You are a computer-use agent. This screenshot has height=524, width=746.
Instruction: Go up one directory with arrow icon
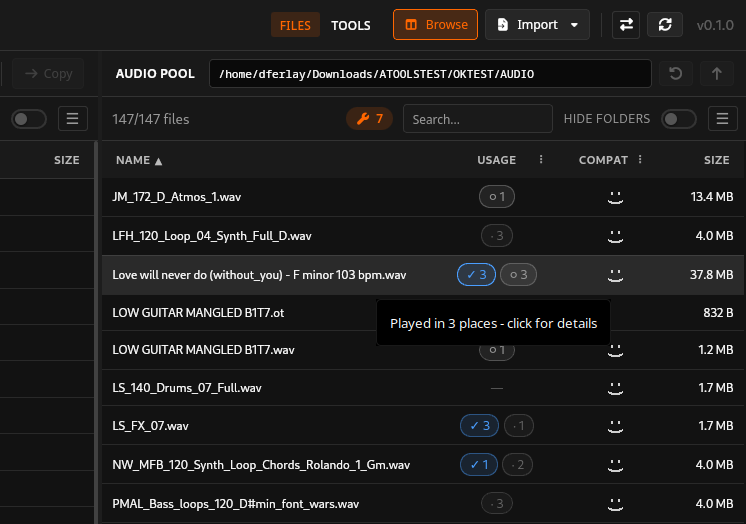coord(717,74)
